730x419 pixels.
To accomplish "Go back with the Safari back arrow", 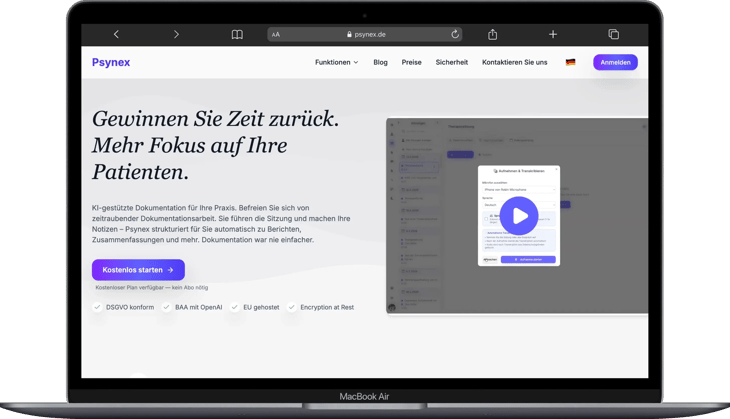I will pyautogui.click(x=116, y=34).
